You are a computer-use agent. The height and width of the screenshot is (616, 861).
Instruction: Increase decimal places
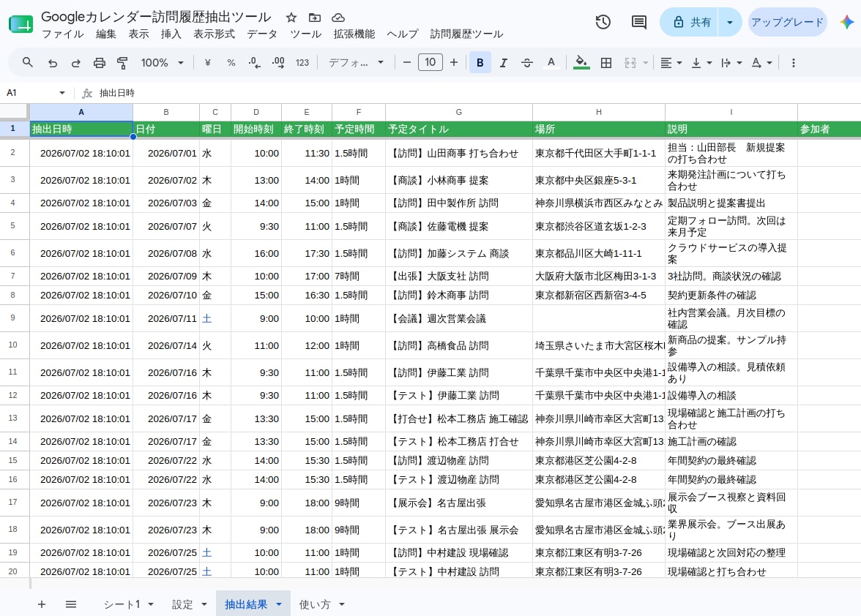click(278, 62)
